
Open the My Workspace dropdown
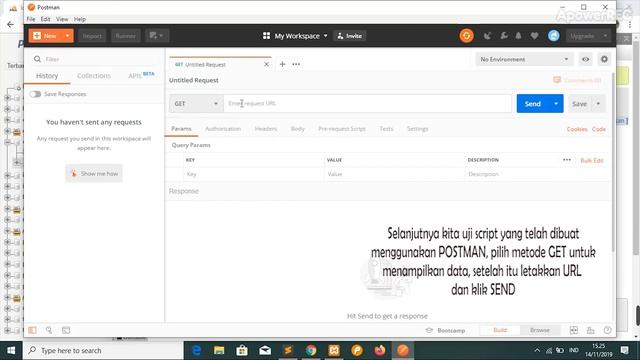tap(295, 36)
